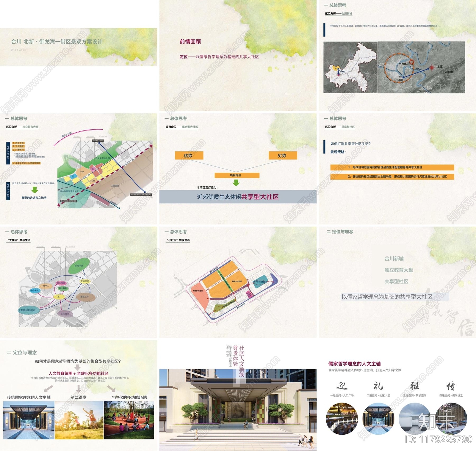Click the 迎 calligraphy character
This screenshot has height=451, width=476.
pos(342,386)
